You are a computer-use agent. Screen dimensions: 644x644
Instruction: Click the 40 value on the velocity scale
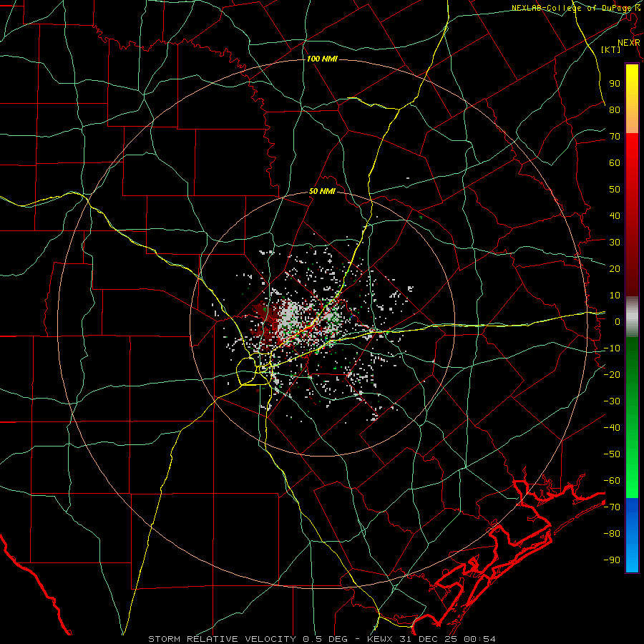[x=615, y=215]
